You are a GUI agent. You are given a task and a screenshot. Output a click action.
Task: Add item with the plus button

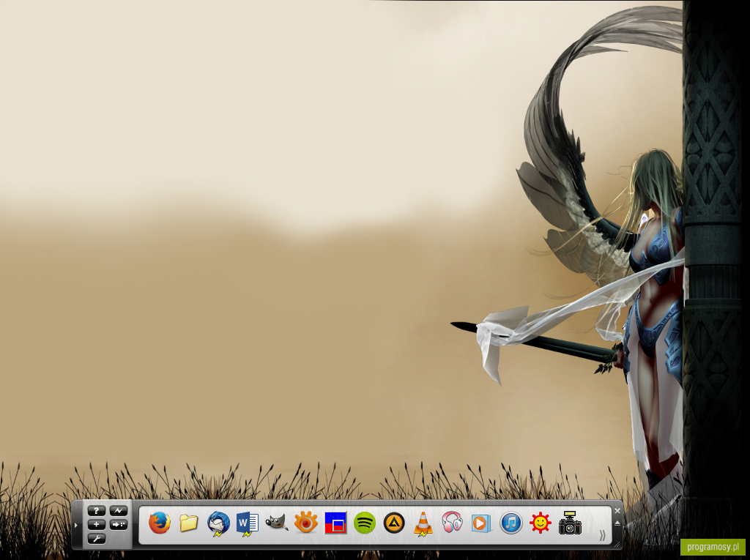(x=96, y=525)
